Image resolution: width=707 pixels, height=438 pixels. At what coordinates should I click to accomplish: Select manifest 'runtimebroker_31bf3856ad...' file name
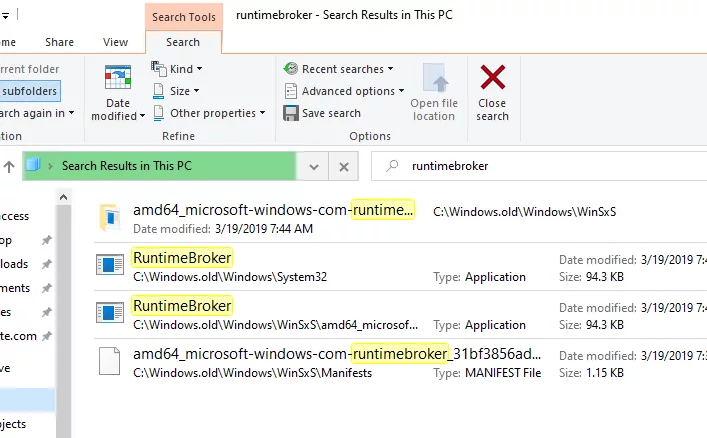pyautogui.click(x=337, y=354)
